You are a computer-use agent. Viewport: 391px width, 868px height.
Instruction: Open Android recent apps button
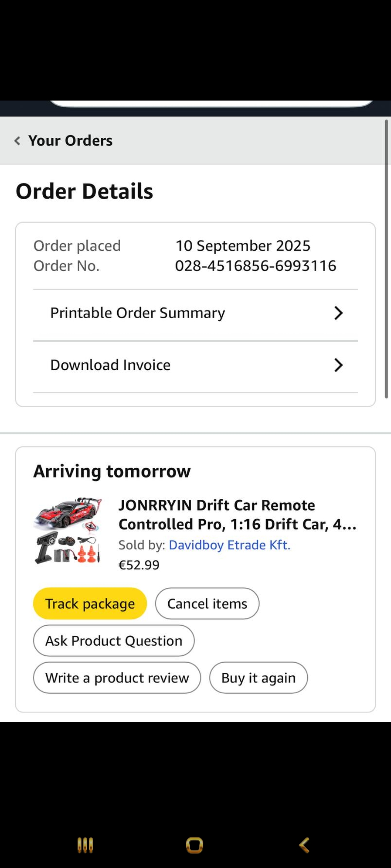tap(85, 845)
